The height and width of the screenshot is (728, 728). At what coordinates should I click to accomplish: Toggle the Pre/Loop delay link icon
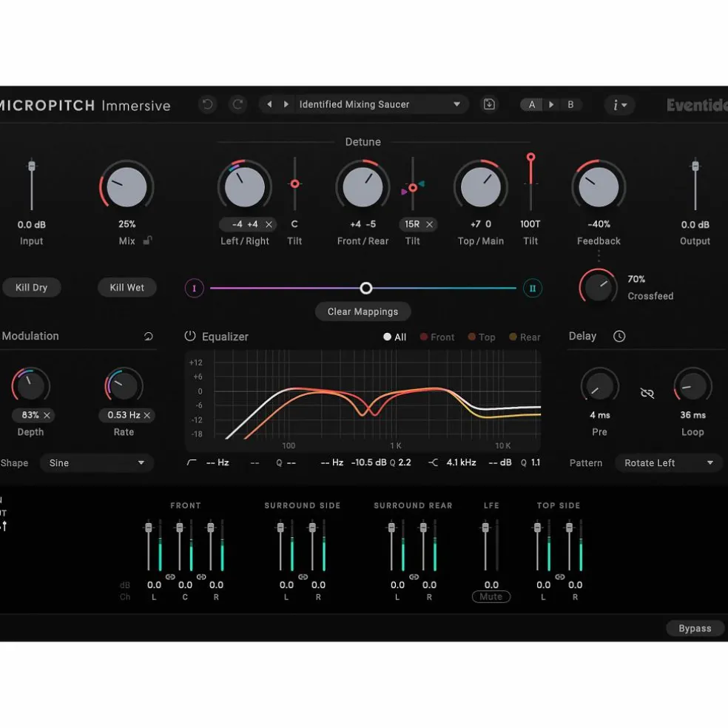(647, 394)
